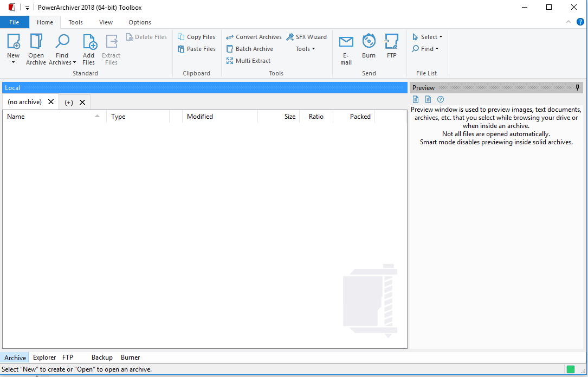This screenshot has width=588, height=377.
Task: Expand the Select dropdown in File List
Action: pyautogui.click(x=427, y=37)
